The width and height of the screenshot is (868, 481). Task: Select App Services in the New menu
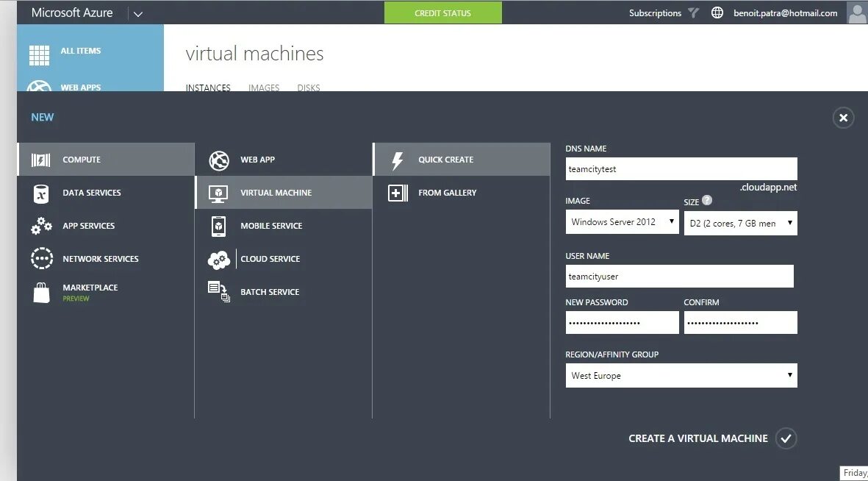[x=106, y=226]
